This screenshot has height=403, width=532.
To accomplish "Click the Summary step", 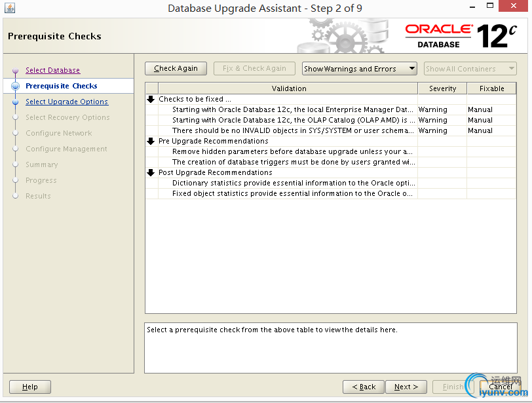I will coord(42,164).
